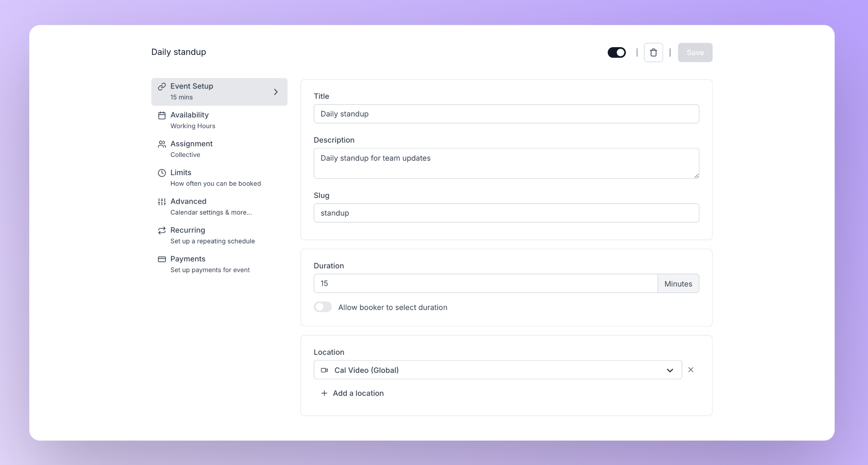Click Add a location
This screenshot has width=868, height=465.
pos(352,393)
